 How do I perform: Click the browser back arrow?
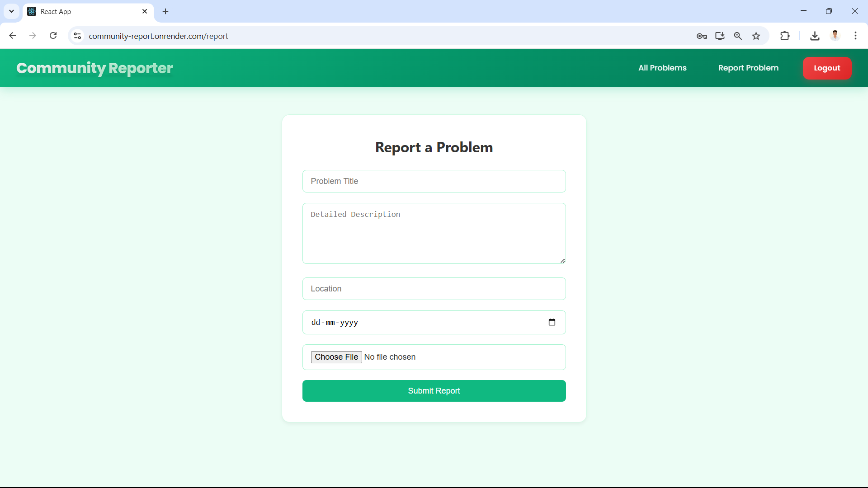13,36
